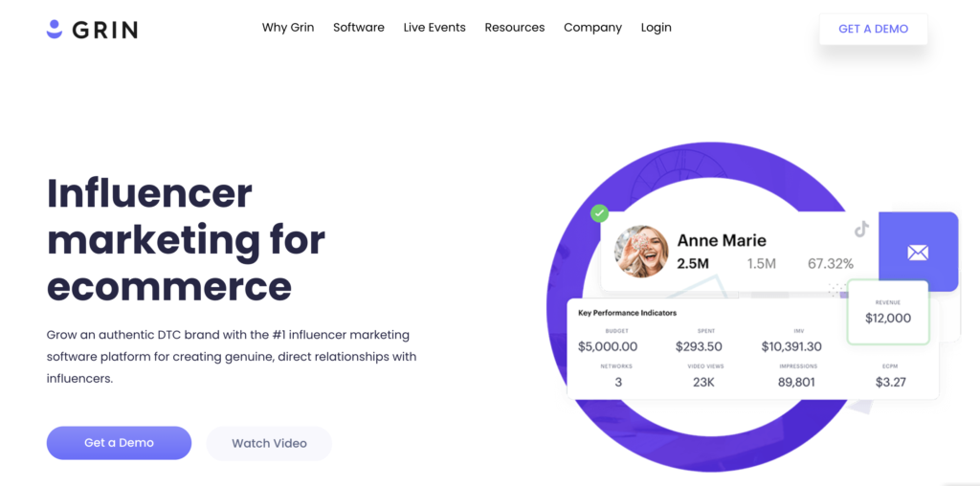Click the 89,801 impressions value
The width and height of the screenshot is (980, 486).
click(796, 383)
